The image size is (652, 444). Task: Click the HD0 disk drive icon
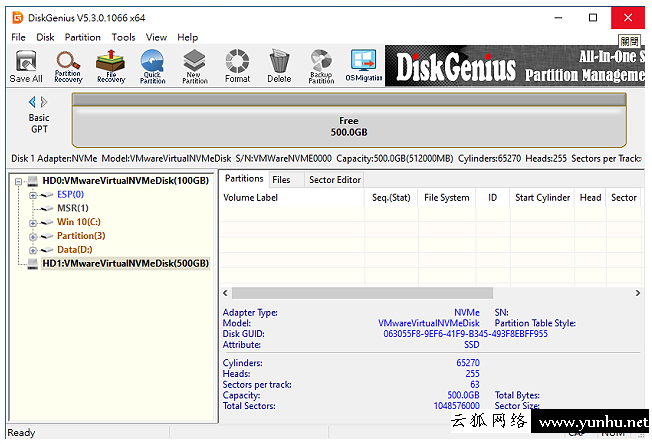click(x=32, y=181)
